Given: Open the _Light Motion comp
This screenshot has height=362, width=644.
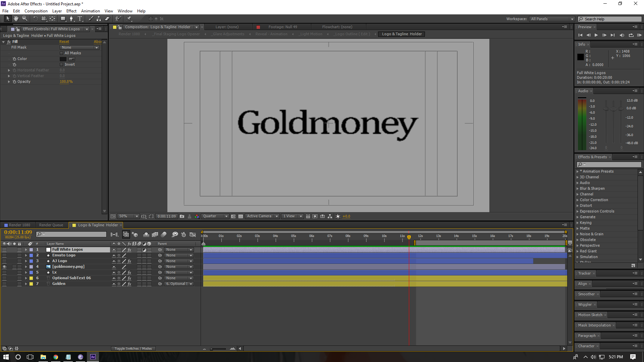Looking at the screenshot, I should pos(311,34).
